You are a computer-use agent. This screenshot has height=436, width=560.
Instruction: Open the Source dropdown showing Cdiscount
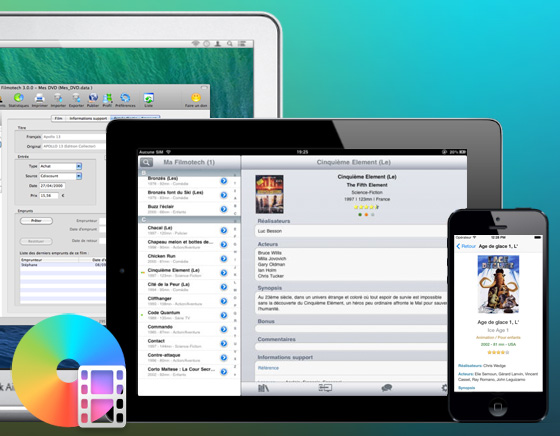point(60,176)
